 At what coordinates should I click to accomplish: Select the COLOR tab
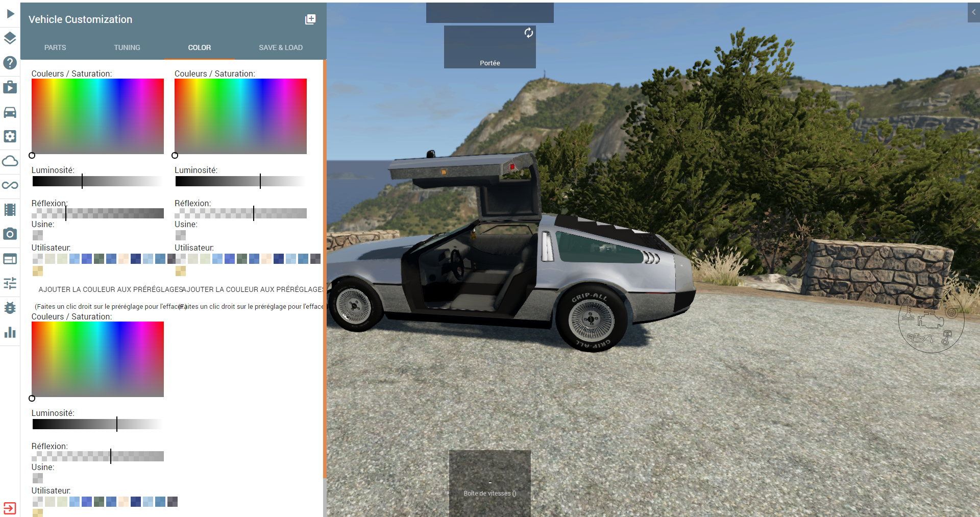point(200,47)
